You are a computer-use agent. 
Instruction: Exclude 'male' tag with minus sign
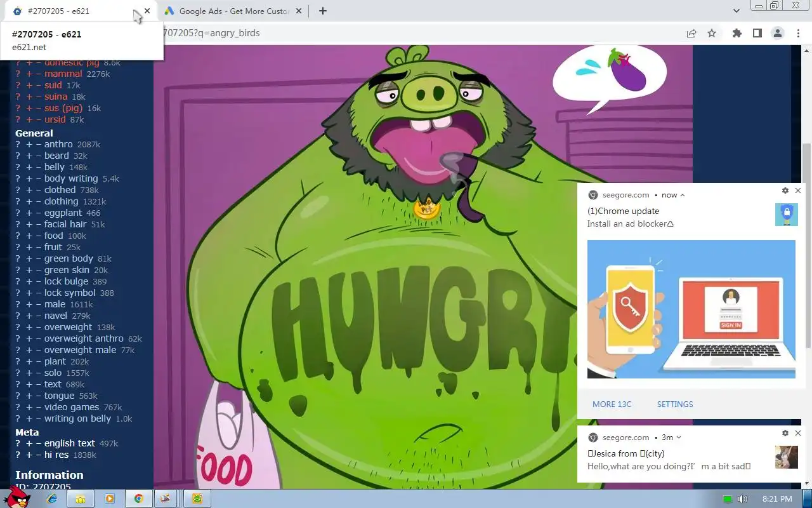point(38,304)
